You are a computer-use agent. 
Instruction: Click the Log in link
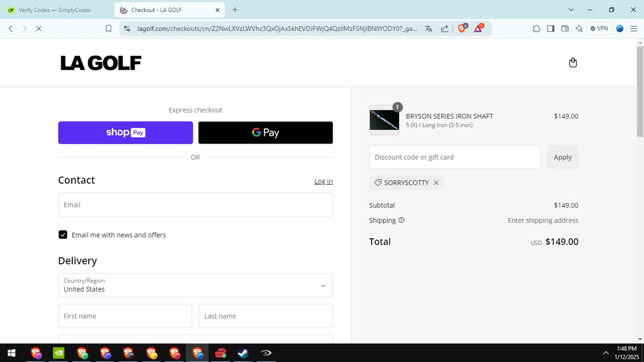323,181
